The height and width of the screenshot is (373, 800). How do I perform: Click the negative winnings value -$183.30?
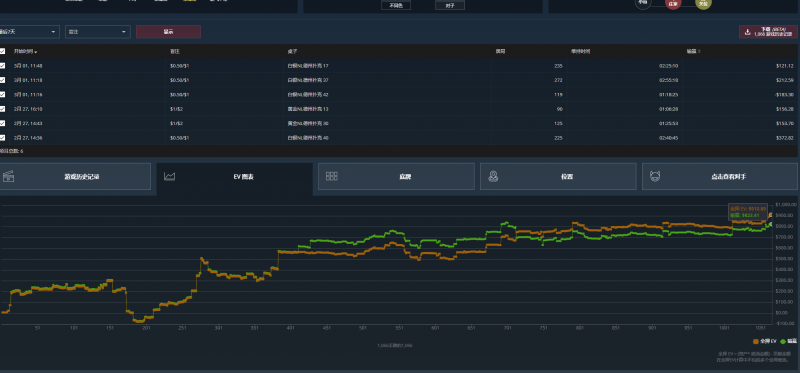pos(783,94)
